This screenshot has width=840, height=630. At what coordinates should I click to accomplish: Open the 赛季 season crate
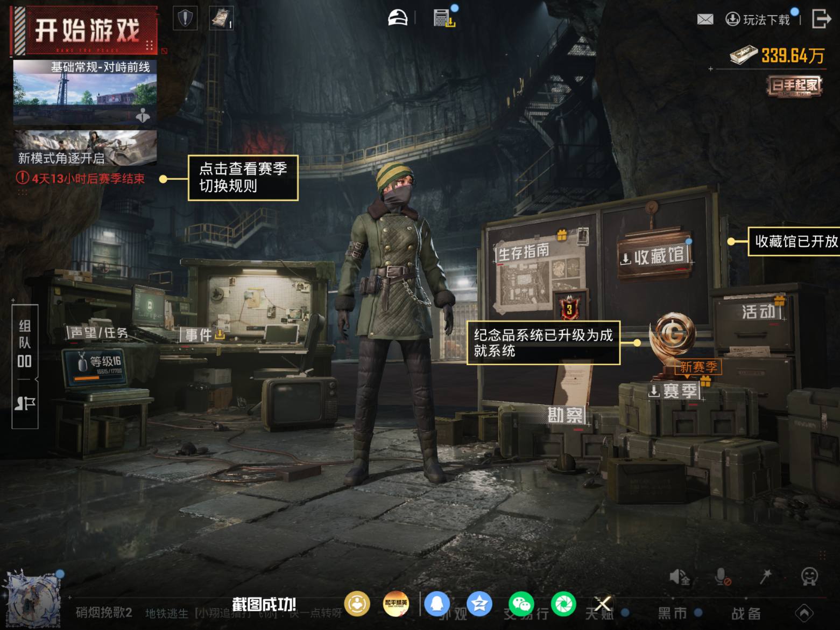673,391
